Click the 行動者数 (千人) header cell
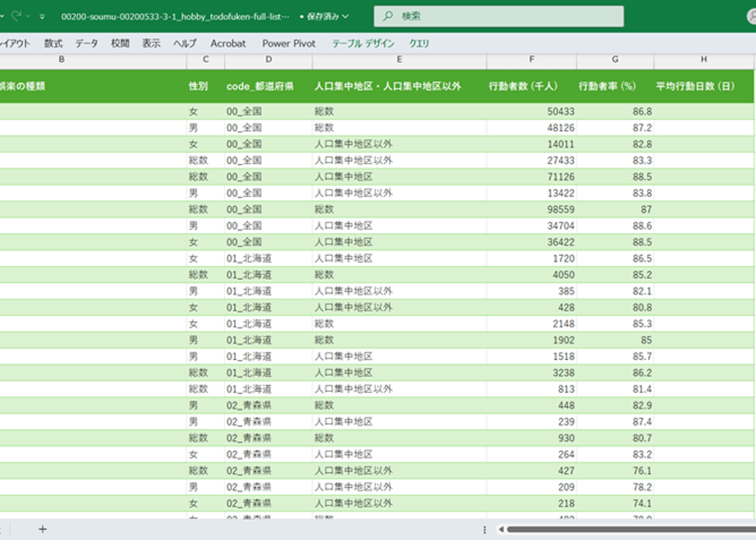 (531, 86)
